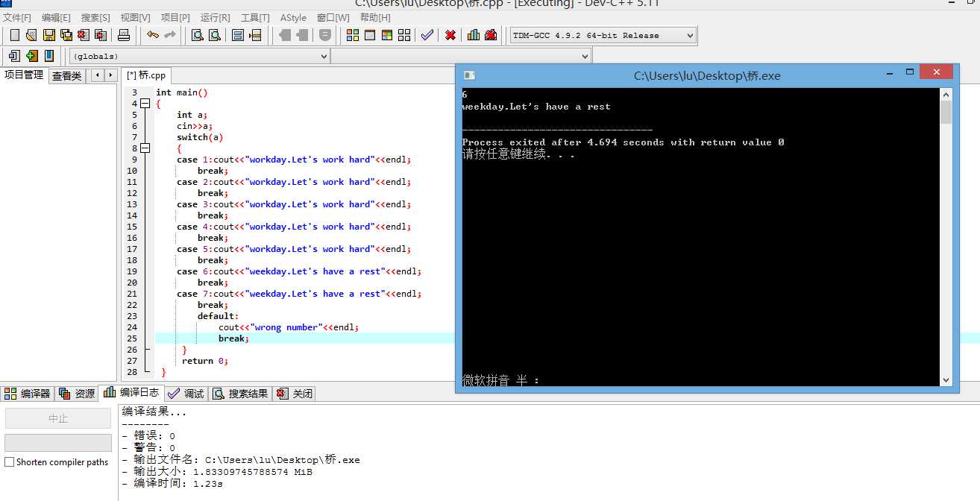980x501 pixels.
Task: Click the left tab-scroll arrow in project panel
Action: (x=97, y=75)
